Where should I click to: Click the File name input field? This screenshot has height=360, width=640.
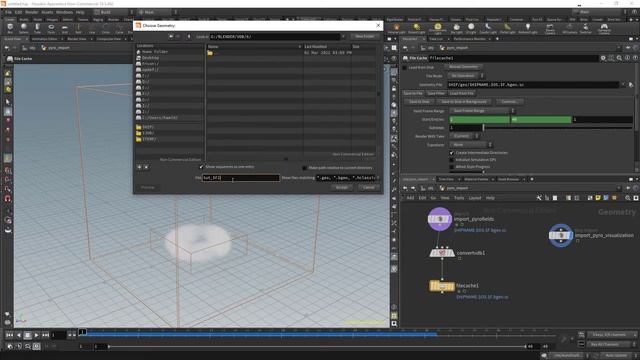241,178
